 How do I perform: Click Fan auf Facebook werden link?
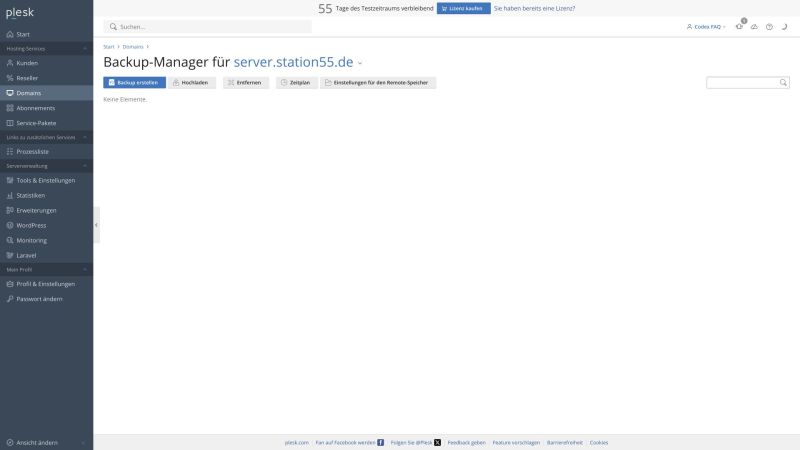[345, 442]
